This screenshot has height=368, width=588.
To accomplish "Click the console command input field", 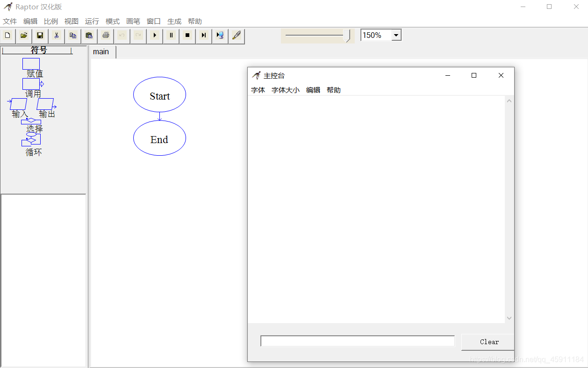I will [358, 341].
